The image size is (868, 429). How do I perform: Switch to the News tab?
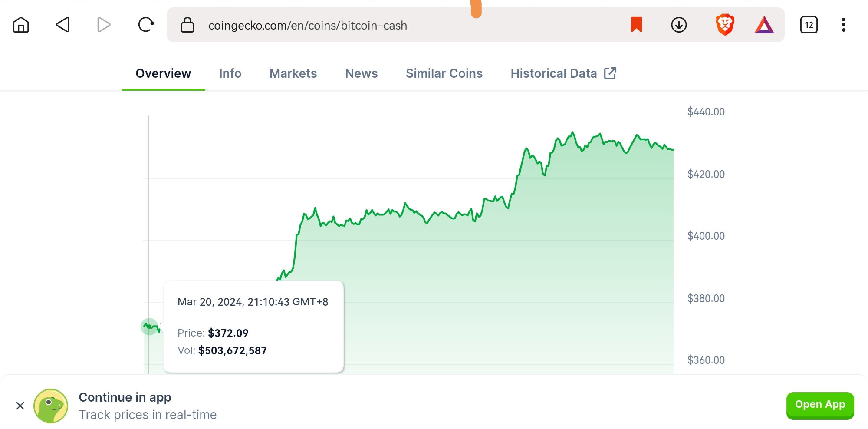pyautogui.click(x=362, y=73)
